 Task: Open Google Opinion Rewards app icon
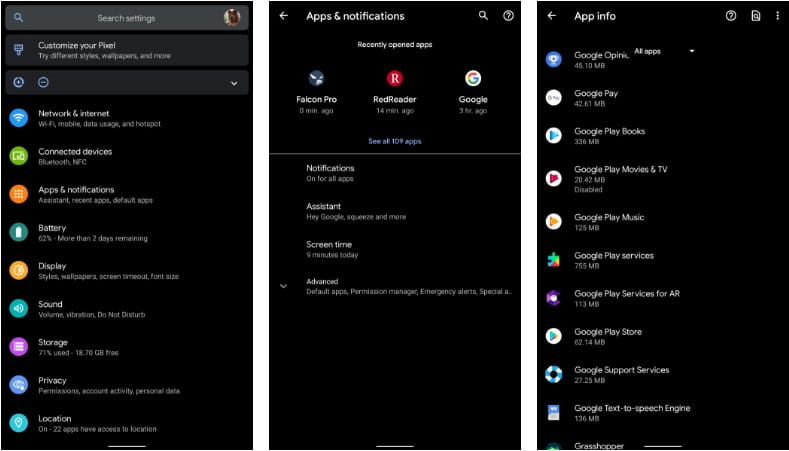click(554, 59)
